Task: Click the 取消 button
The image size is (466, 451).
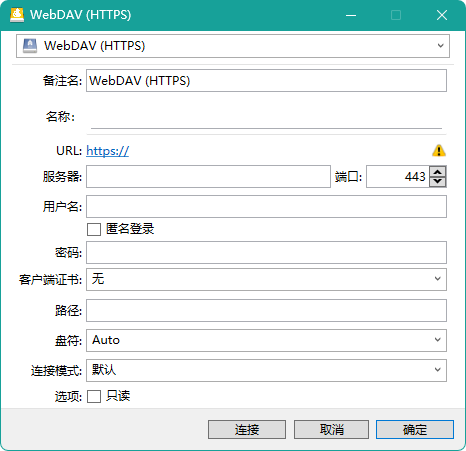Action: (x=331, y=429)
